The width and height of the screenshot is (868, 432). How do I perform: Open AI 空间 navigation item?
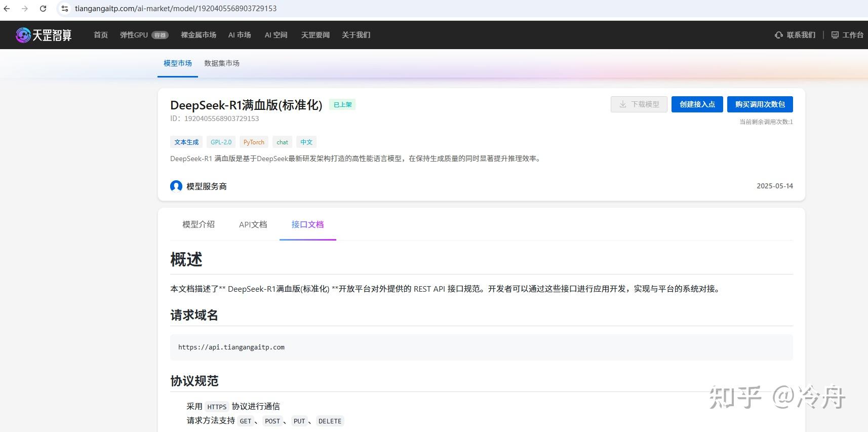(276, 35)
